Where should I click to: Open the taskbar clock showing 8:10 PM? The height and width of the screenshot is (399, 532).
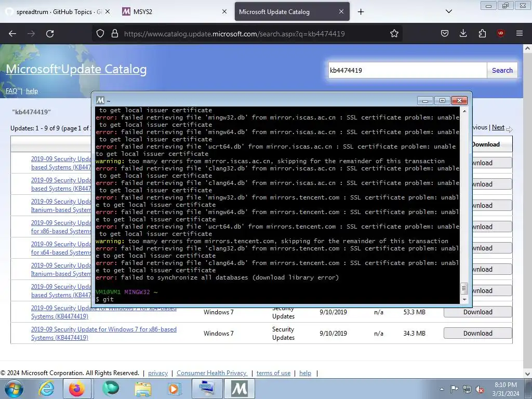coord(506,389)
